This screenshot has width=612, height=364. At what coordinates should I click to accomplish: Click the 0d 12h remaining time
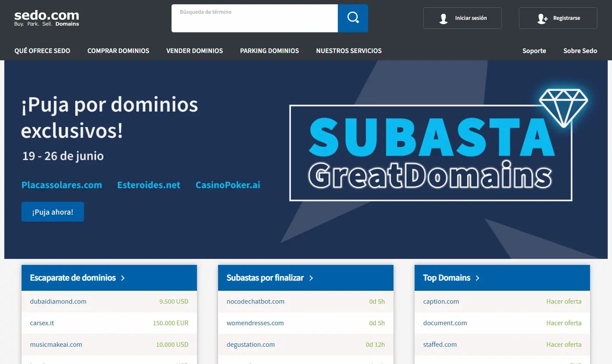375,345
